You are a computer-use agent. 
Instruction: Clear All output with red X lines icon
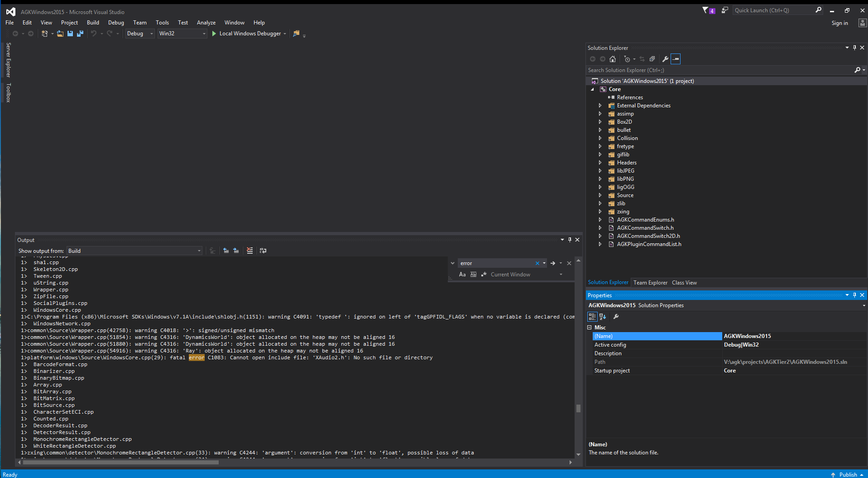(249, 251)
